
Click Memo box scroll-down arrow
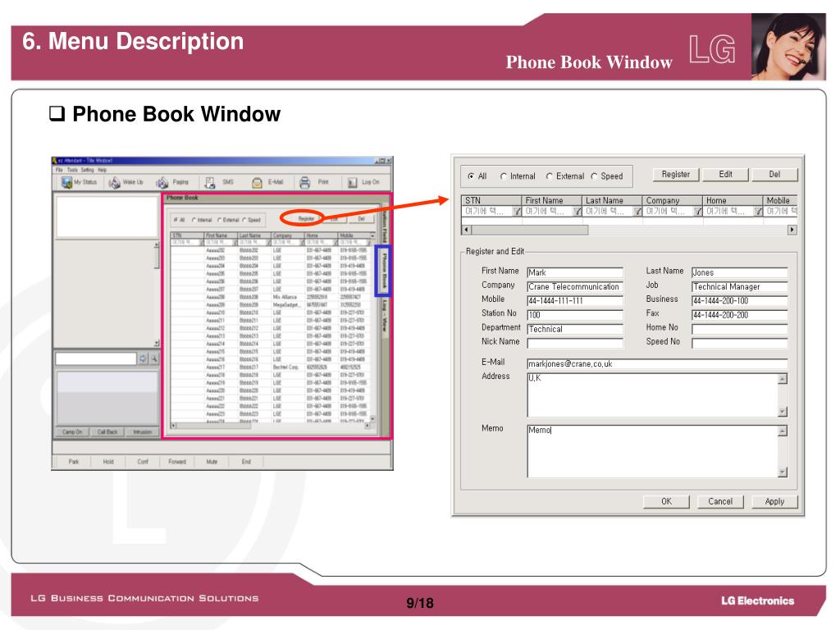pyautogui.click(x=783, y=472)
